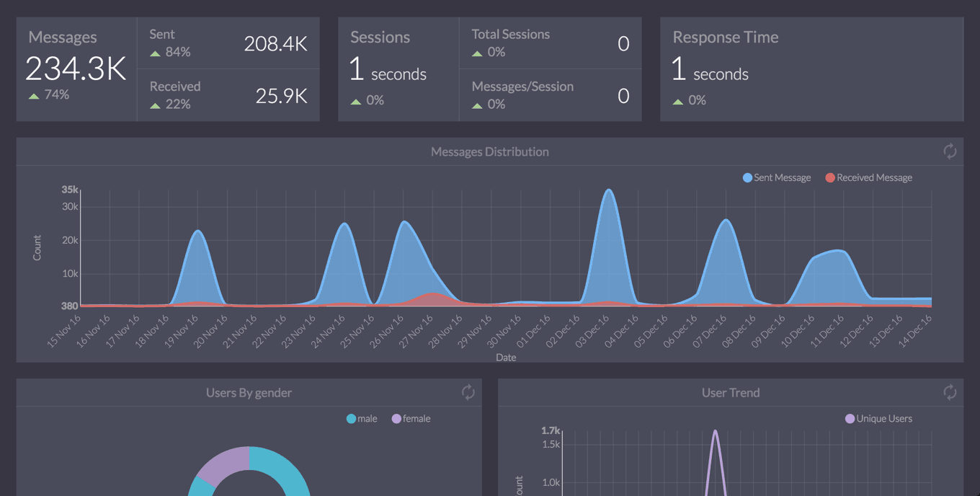Click the User Trend title
The width and height of the screenshot is (980, 496).
(731, 392)
